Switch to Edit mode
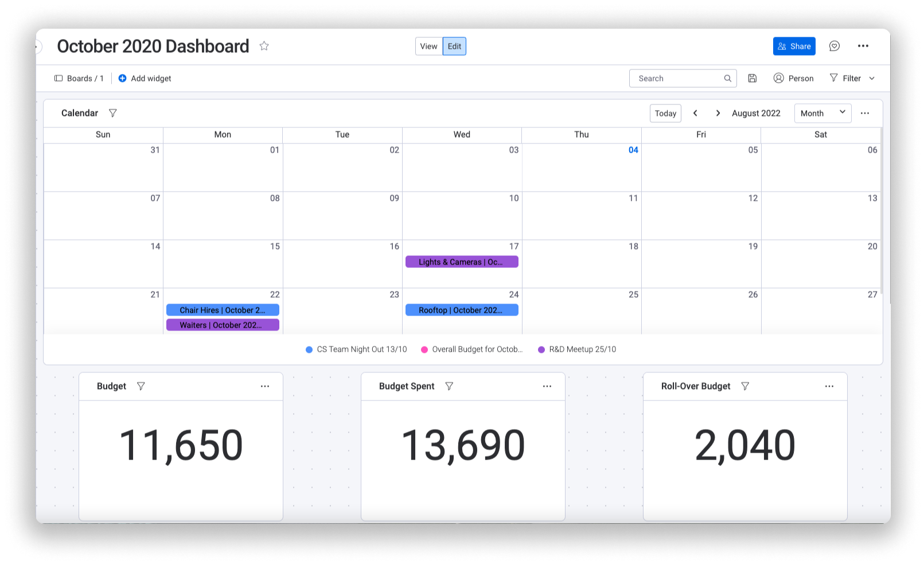 (x=454, y=46)
